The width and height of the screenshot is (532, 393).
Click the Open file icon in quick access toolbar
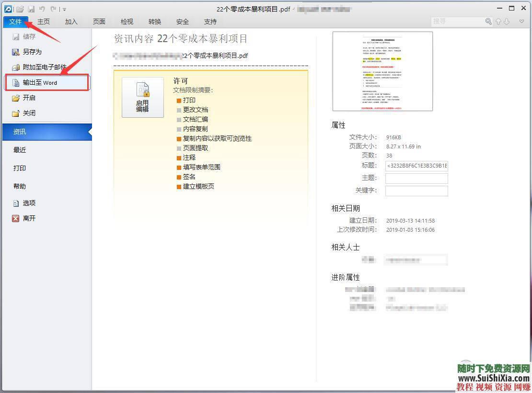coord(20,9)
